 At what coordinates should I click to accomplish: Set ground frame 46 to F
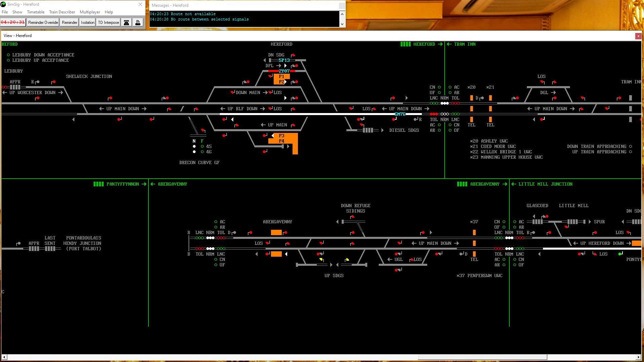coord(202,152)
